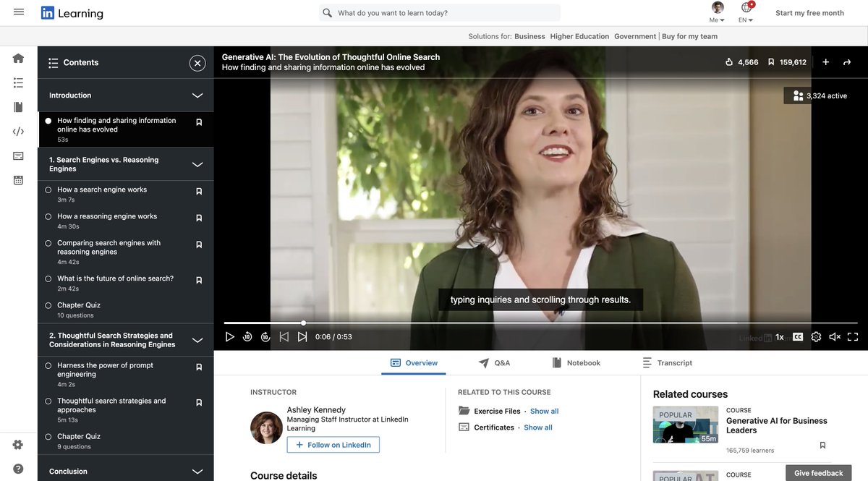Switch to the Overview tab
This screenshot has height=481, width=868.
(x=414, y=363)
